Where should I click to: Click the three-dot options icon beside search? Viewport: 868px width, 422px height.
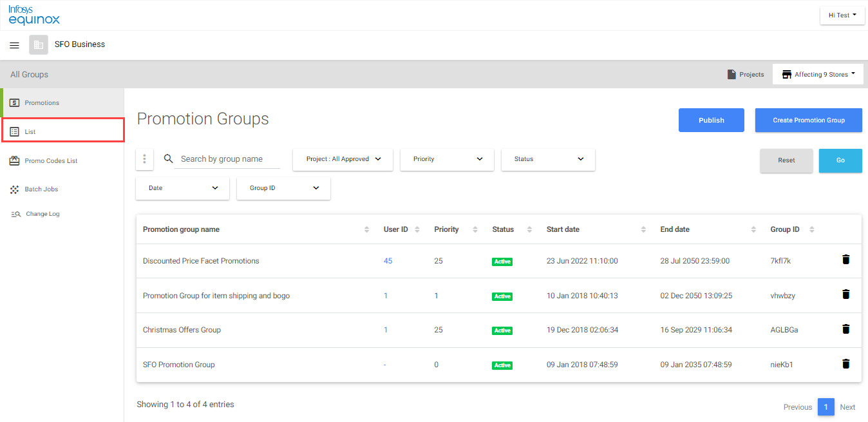(144, 158)
